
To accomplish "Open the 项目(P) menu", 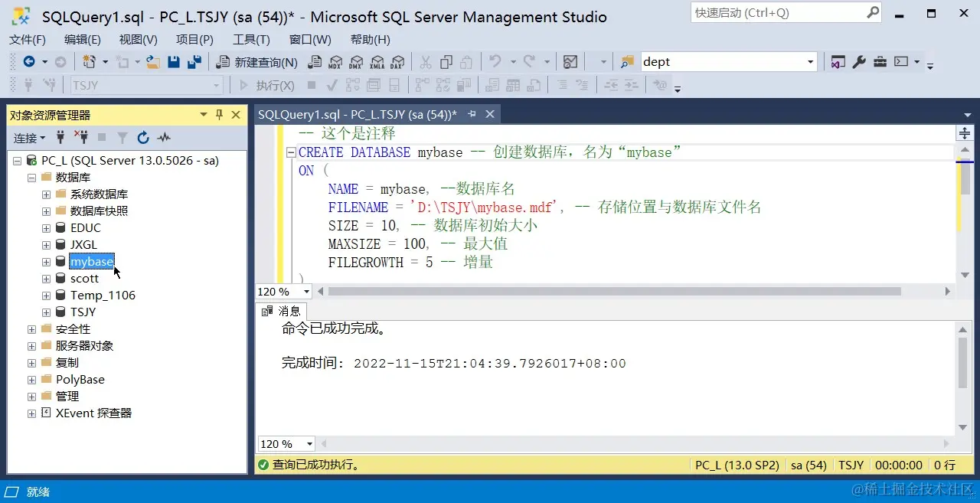I will 194,40.
